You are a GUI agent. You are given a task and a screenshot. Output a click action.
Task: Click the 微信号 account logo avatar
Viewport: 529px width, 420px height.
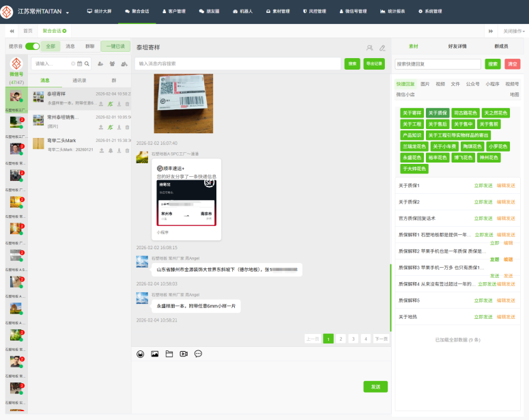point(16,64)
